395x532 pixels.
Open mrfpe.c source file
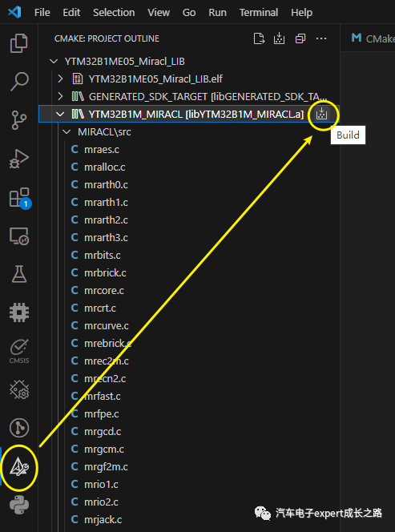(x=102, y=414)
